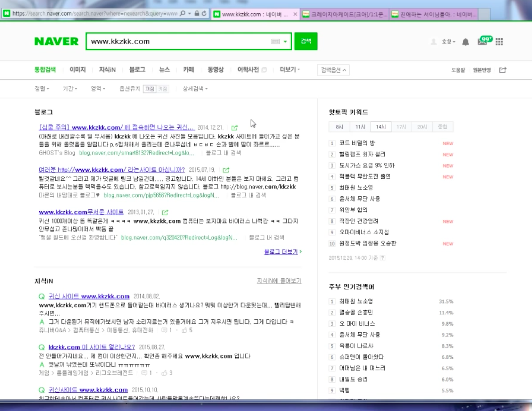Viewport: 532px width, 411px height.
Task: Click the share icon beside 도움말 links
Action: coord(502,70)
